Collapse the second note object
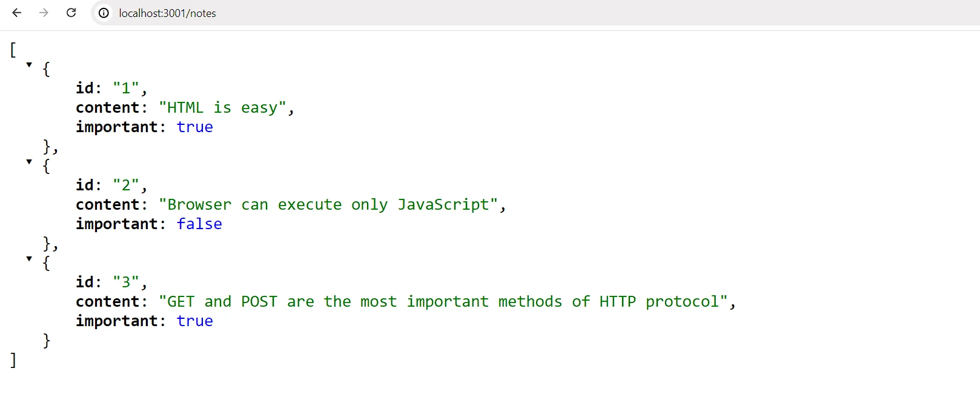This screenshot has height=411, width=980. click(29, 161)
